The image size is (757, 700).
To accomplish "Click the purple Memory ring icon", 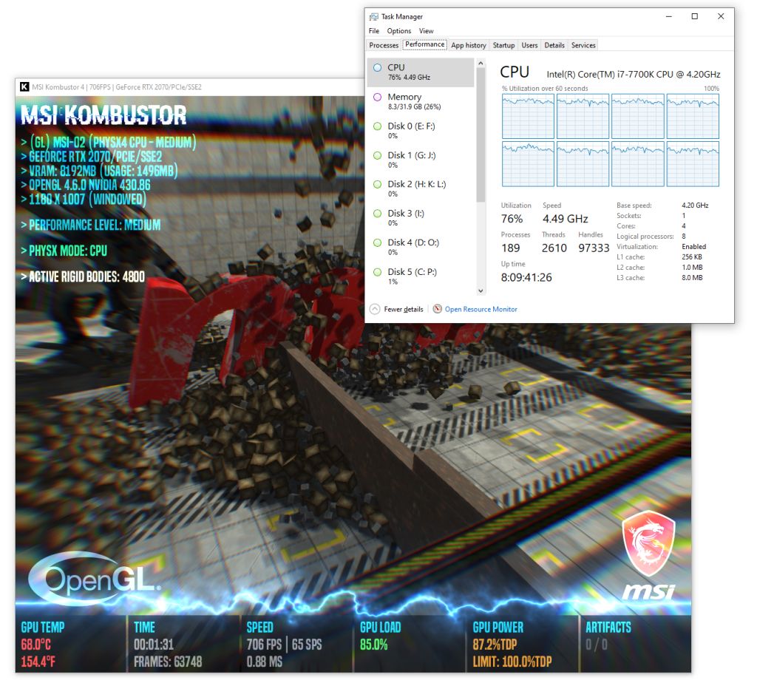I will tap(377, 97).
